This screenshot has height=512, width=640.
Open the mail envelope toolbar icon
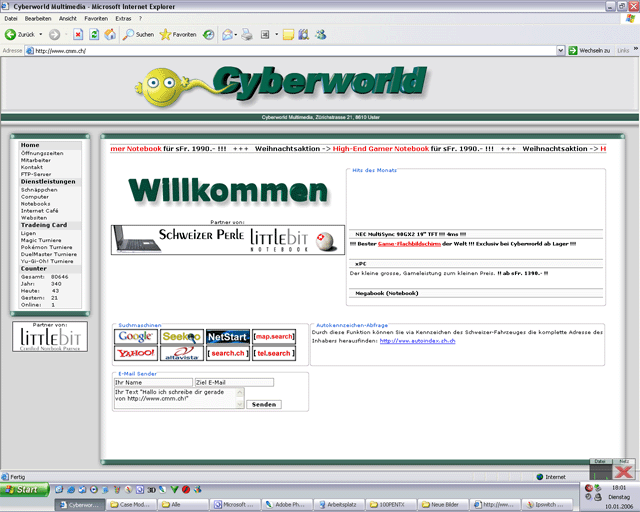point(227,35)
